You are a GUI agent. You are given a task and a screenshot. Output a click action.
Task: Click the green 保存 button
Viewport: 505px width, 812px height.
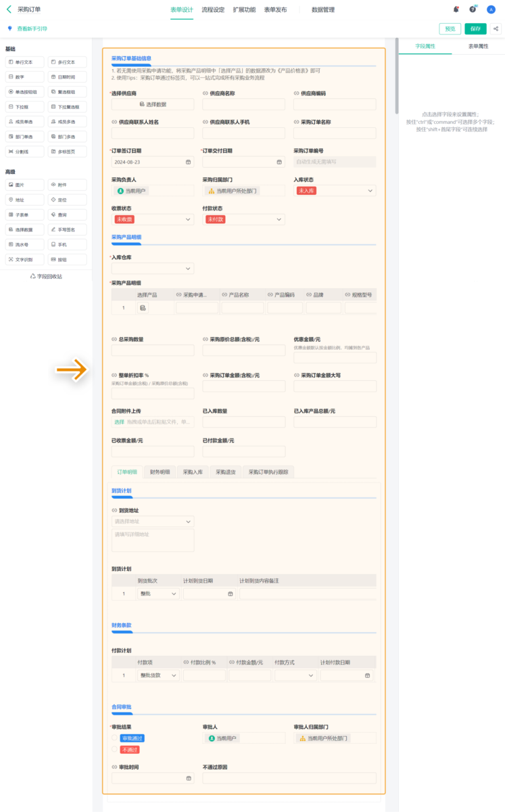(x=475, y=29)
